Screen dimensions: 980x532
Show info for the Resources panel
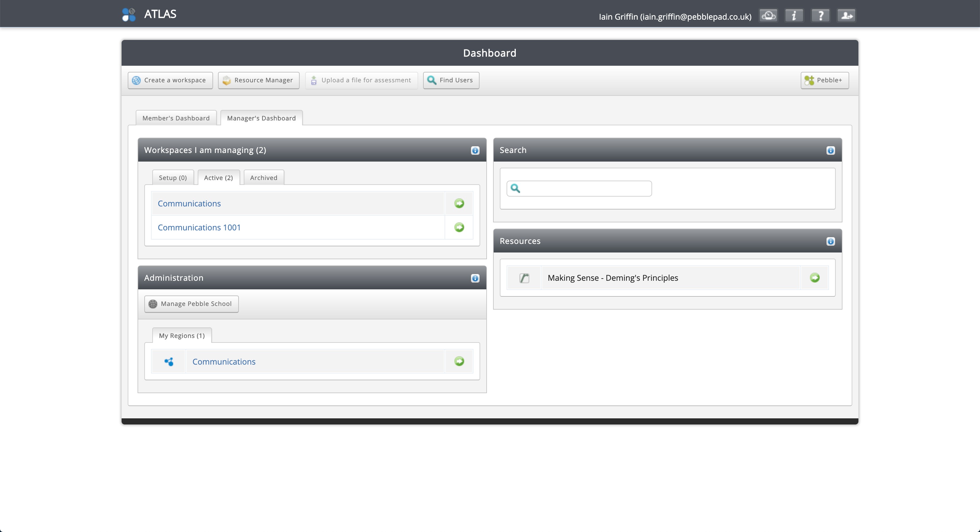pyautogui.click(x=830, y=241)
